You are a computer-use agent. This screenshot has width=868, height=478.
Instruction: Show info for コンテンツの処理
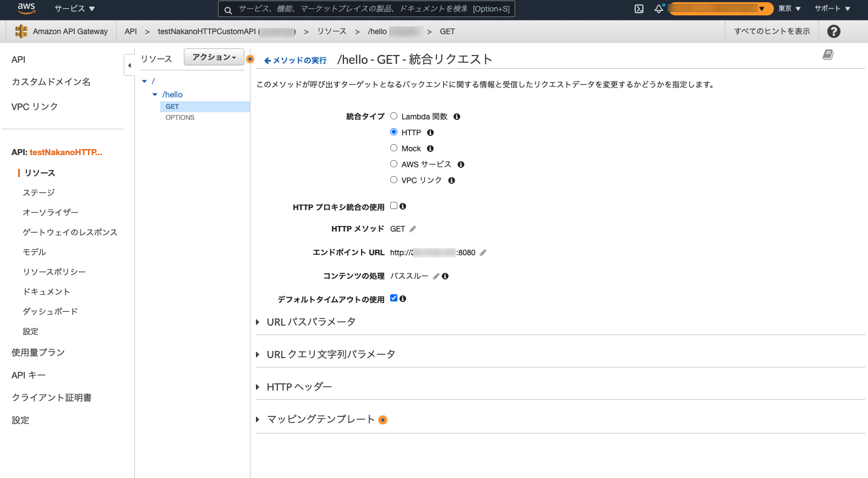445,276
